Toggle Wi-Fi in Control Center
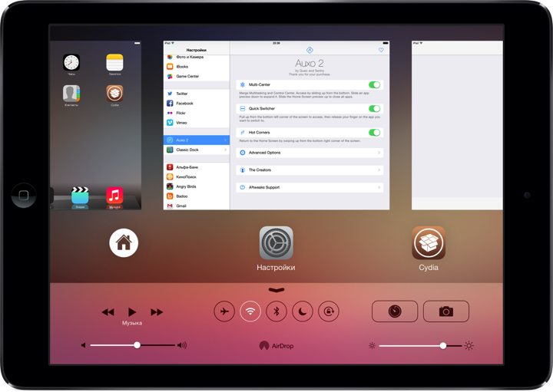 coord(250,311)
